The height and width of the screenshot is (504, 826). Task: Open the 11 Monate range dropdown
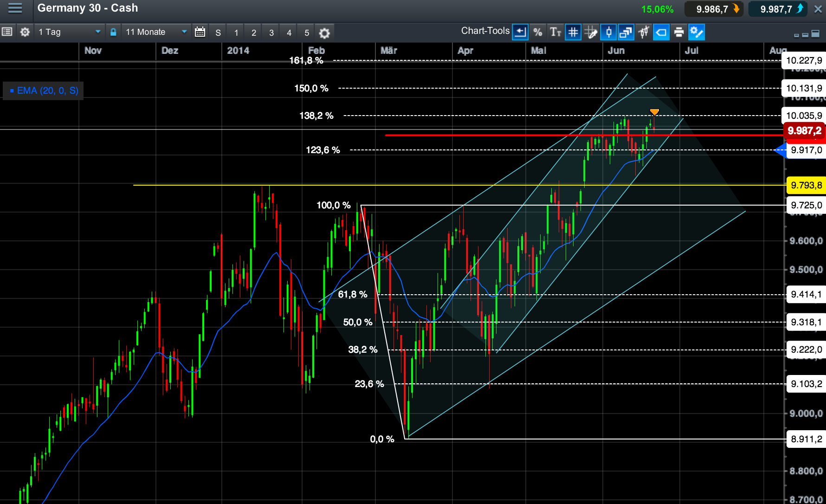tap(155, 32)
